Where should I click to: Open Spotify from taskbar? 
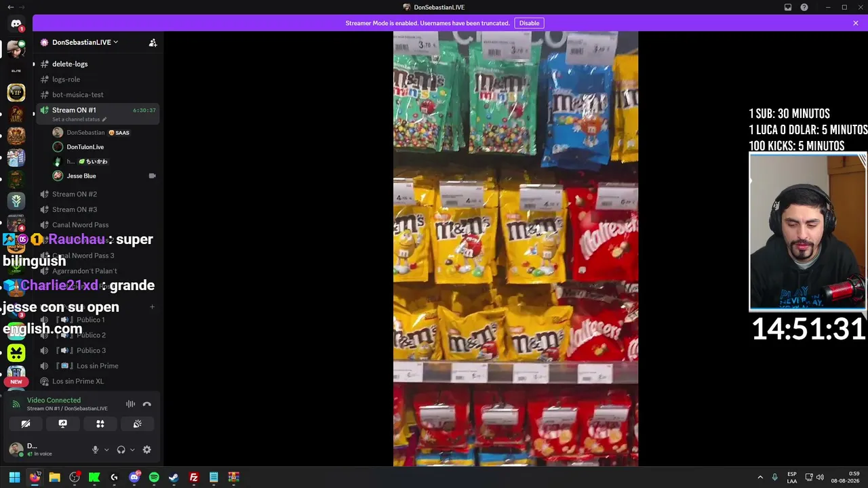[154, 477]
